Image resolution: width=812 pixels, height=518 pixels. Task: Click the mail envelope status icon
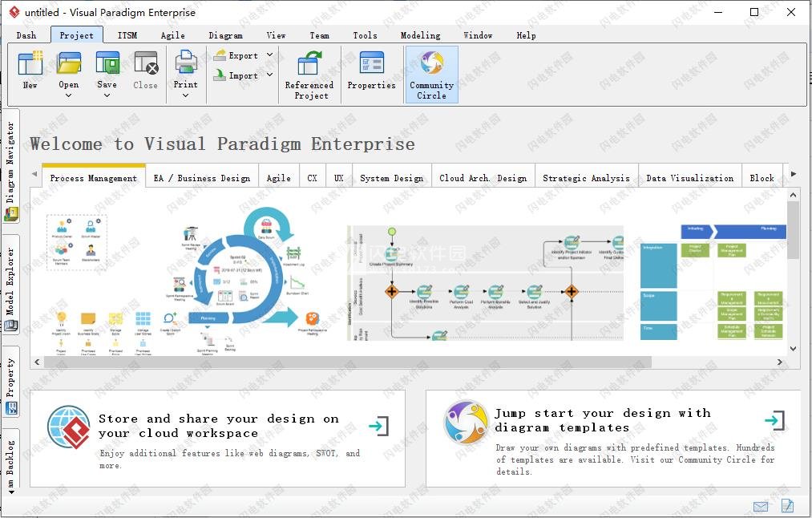[x=760, y=506]
